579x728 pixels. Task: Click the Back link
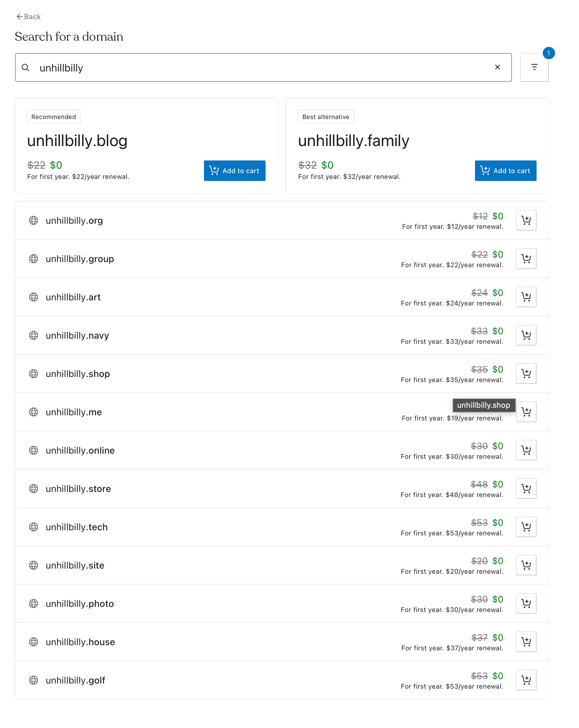coord(29,17)
